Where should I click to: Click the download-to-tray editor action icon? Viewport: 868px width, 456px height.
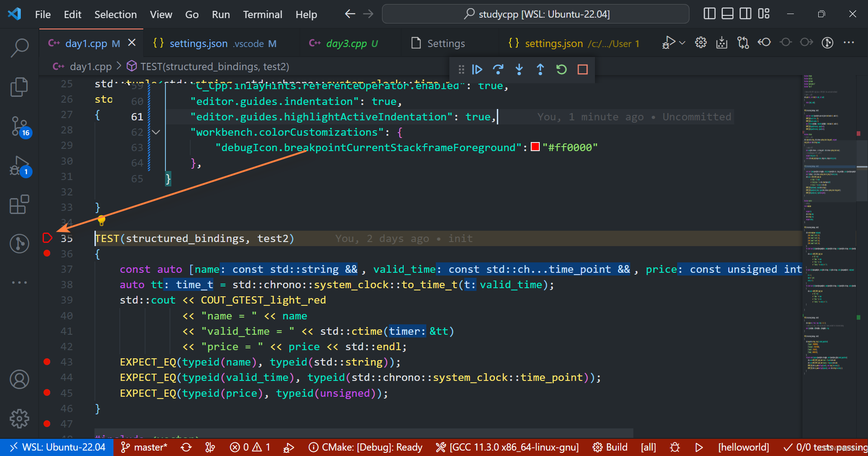(722, 43)
